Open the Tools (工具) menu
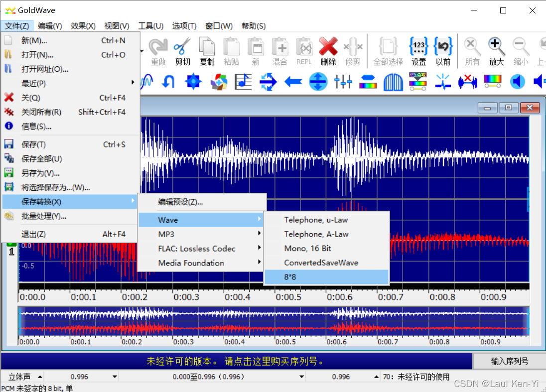Screen dimensions: 546x392 tap(151, 26)
